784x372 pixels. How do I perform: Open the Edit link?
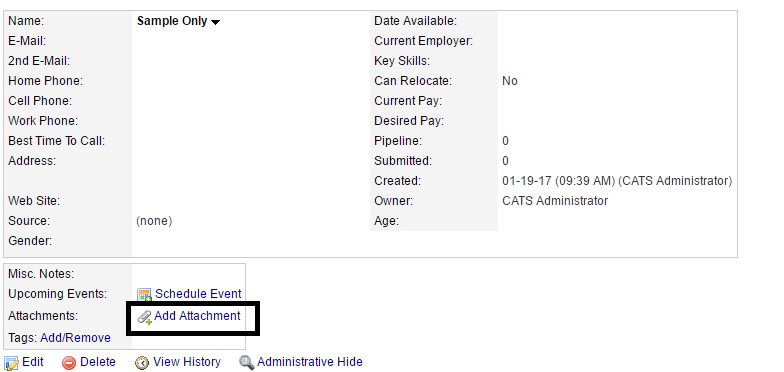pos(33,362)
